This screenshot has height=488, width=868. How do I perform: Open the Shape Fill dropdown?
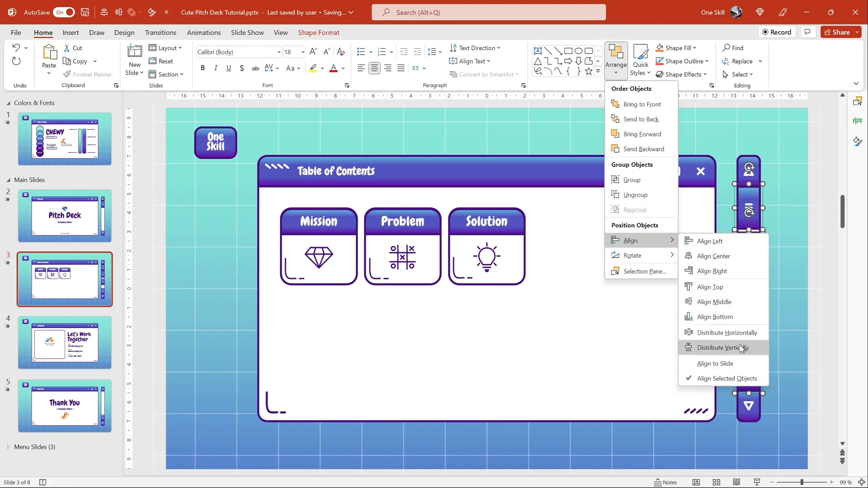click(676, 48)
